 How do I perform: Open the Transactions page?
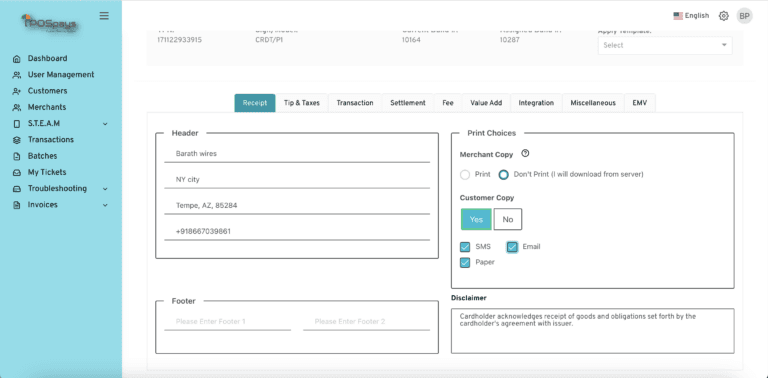coord(51,140)
